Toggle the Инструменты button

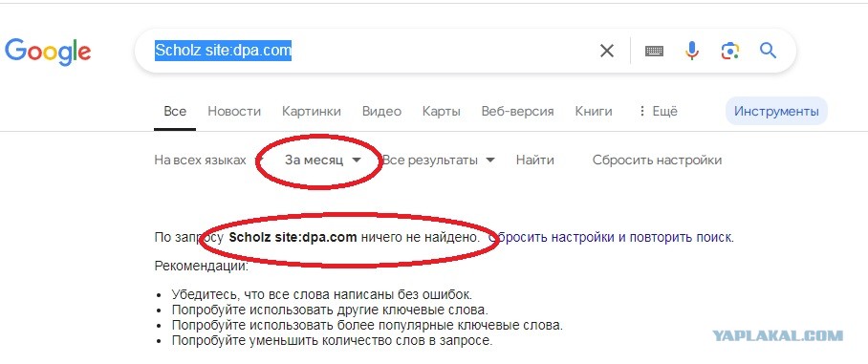click(776, 111)
